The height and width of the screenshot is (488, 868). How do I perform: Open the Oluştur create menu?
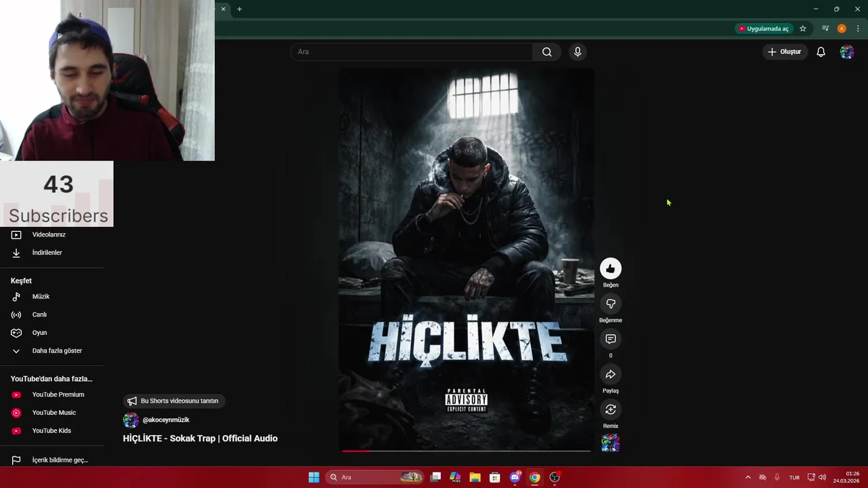(785, 52)
